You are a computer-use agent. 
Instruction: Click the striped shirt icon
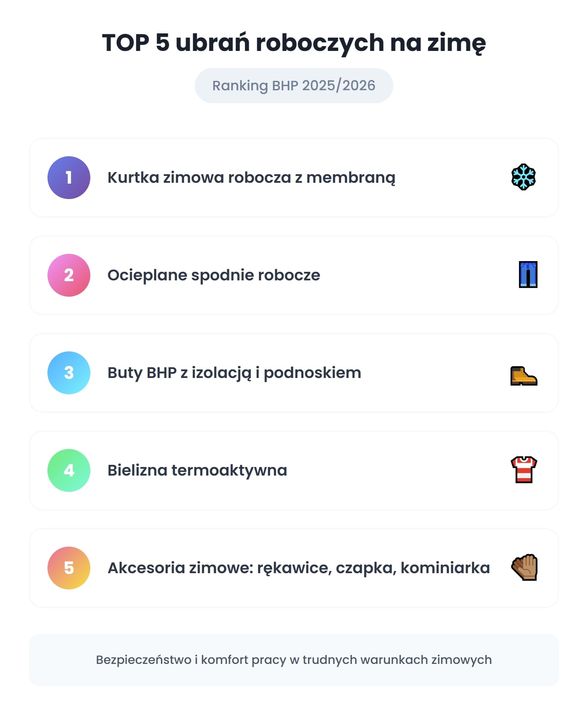coord(523,470)
